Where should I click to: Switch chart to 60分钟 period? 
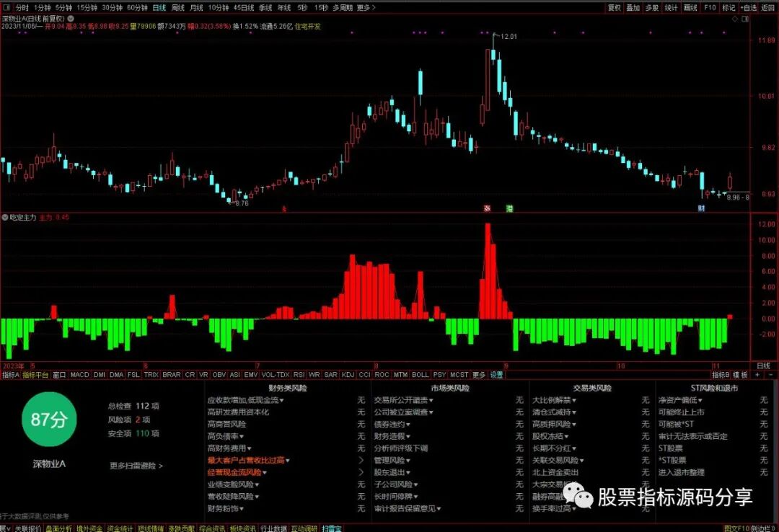pos(137,7)
